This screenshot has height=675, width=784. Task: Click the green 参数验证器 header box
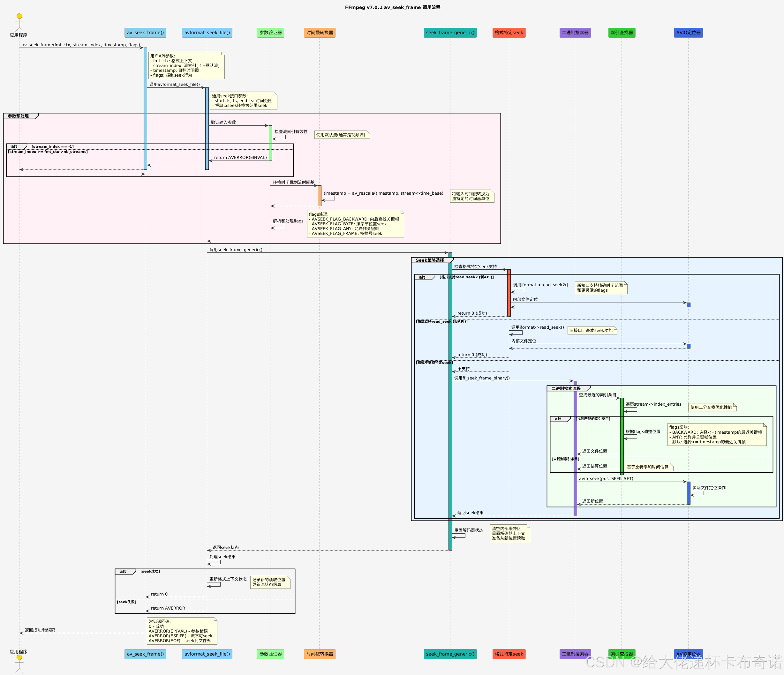[270, 33]
